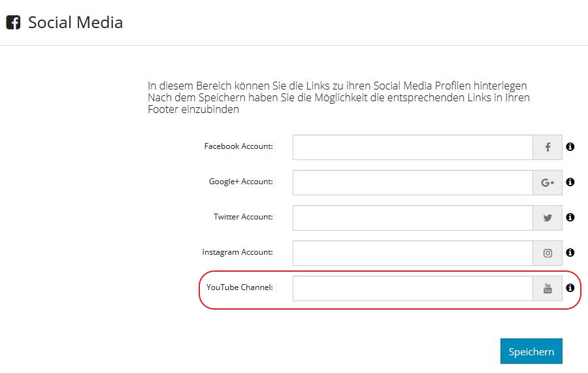Open info tooltip for Facebook Account
The image size is (588, 373).
(570, 146)
